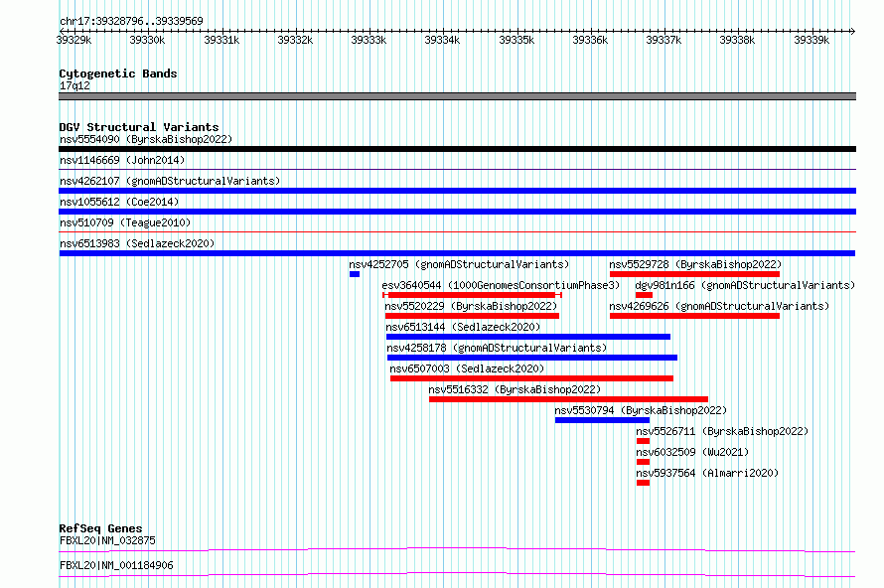Select the blue nsv5530794 variant bar

coord(602,420)
